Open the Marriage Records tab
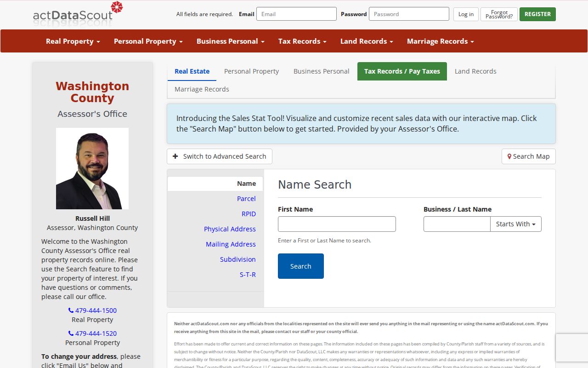 click(202, 89)
